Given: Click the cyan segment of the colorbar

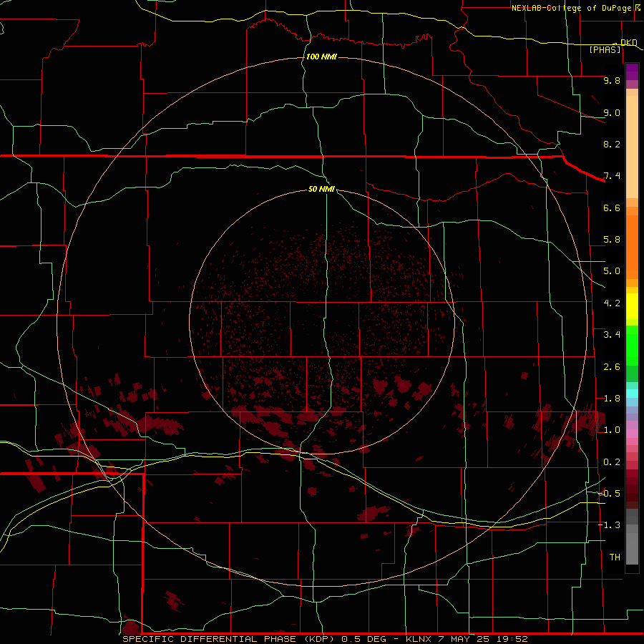Looking at the screenshot, I should 632,394.
